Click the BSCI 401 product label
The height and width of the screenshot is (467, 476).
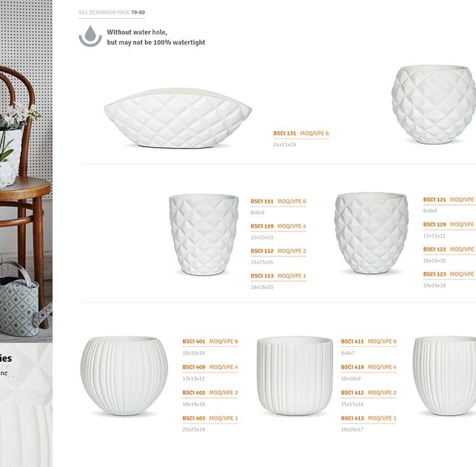(x=194, y=341)
